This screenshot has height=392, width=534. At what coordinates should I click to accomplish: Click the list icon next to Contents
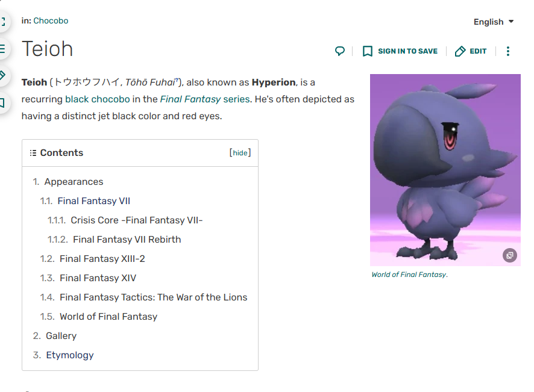click(33, 153)
